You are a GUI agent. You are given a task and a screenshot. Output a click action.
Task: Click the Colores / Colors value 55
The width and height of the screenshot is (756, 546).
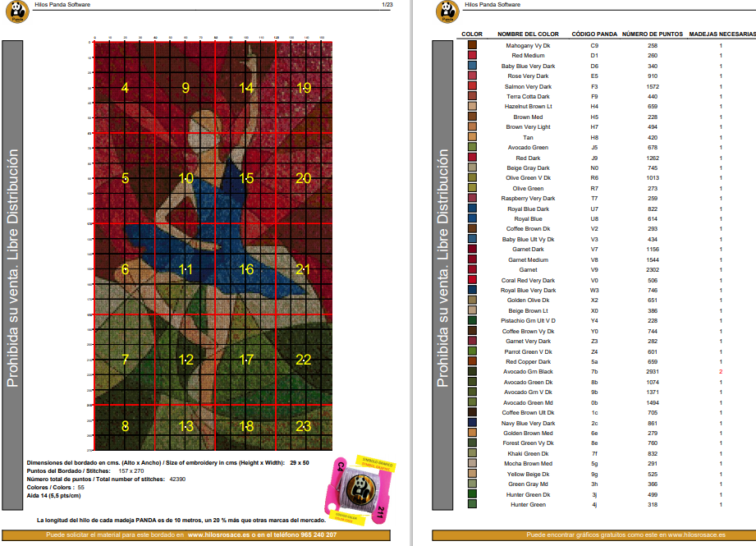click(x=81, y=487)
